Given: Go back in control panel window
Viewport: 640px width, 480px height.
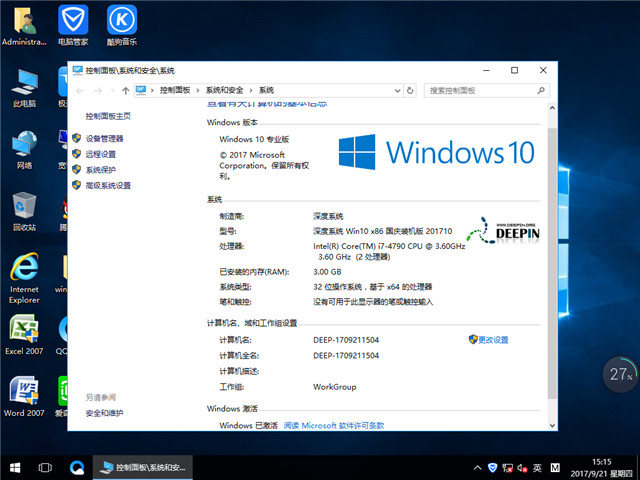Looking at the screenshot, I should (80, 91).
